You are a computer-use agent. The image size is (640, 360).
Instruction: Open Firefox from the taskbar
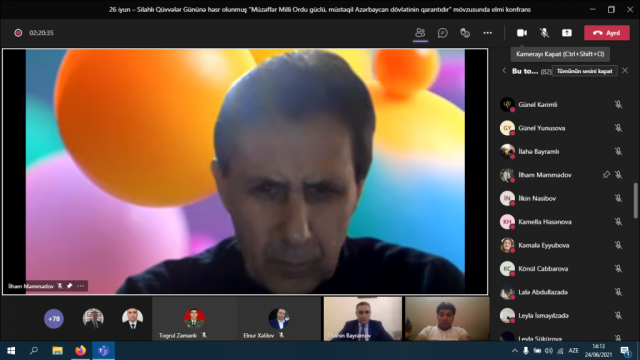[x=80, y=351]
